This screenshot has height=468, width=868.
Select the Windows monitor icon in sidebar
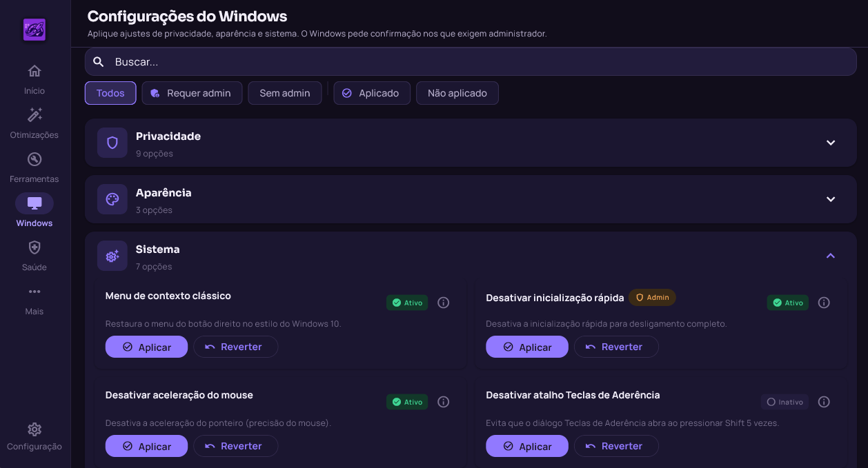click(34, 203)
